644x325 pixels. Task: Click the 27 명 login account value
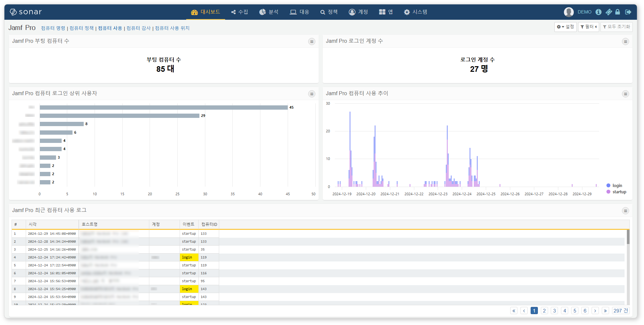[479, 69]
